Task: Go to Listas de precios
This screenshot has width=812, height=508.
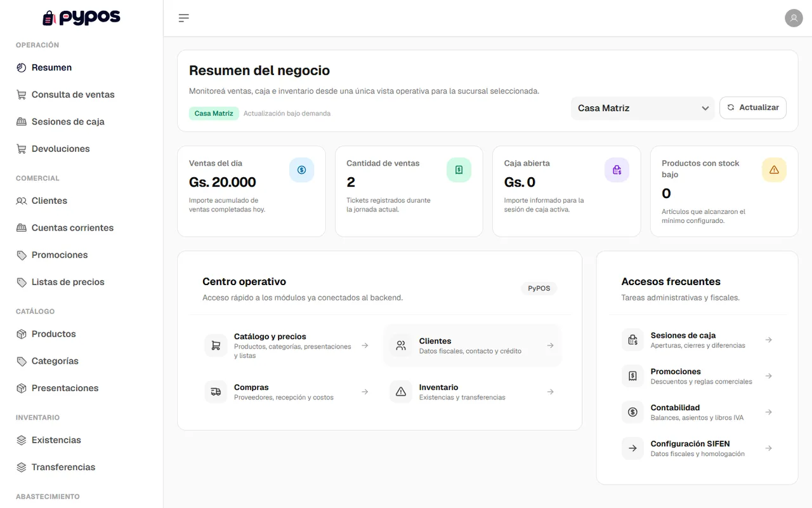Action: coord(81,283)
